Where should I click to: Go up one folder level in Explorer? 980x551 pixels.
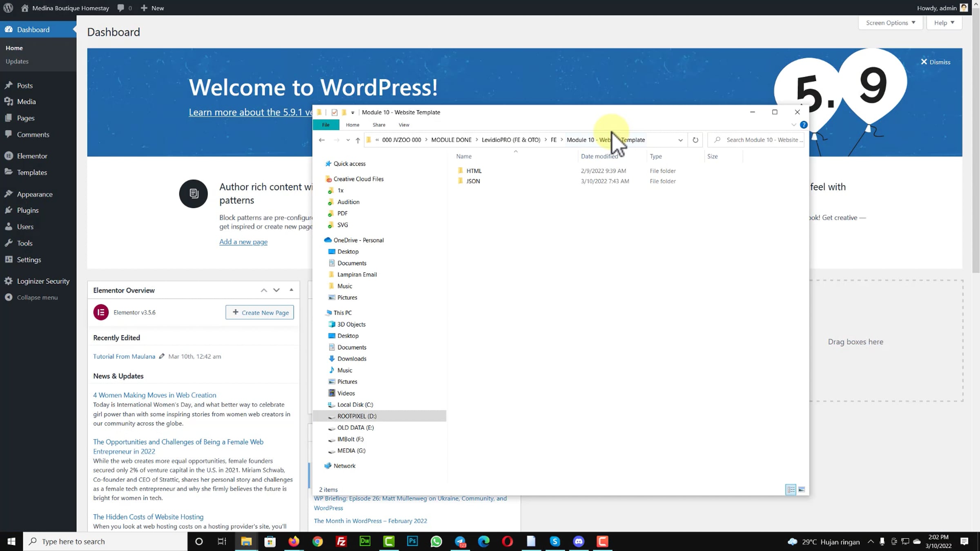point(358,140)
